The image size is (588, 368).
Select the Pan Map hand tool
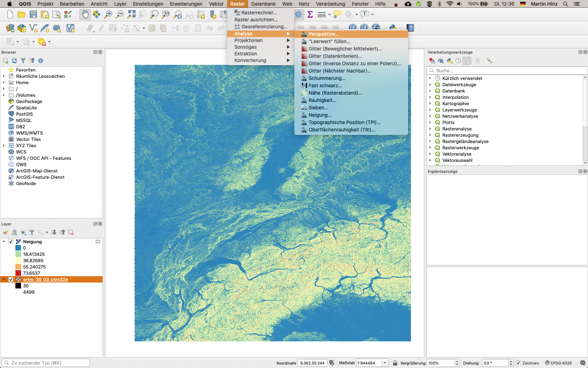tap(85, 14)
